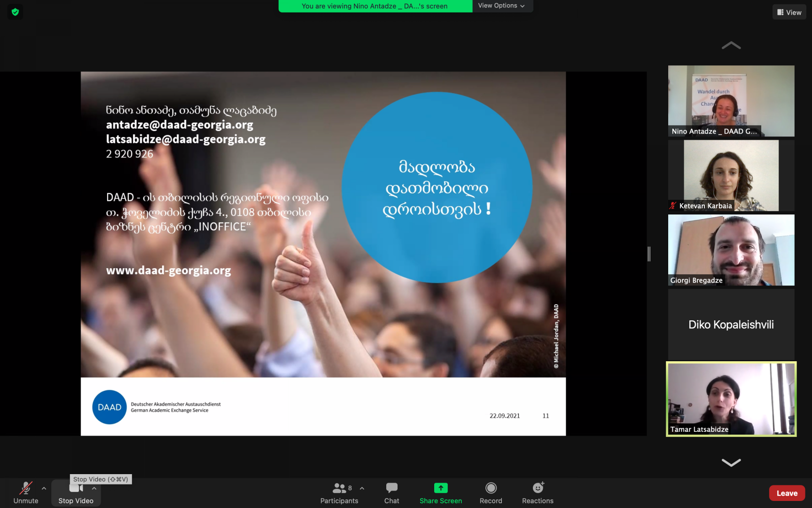Click the DAAD logo on the slide
This screenshot has height=508, width=812.
pos(109,407)
